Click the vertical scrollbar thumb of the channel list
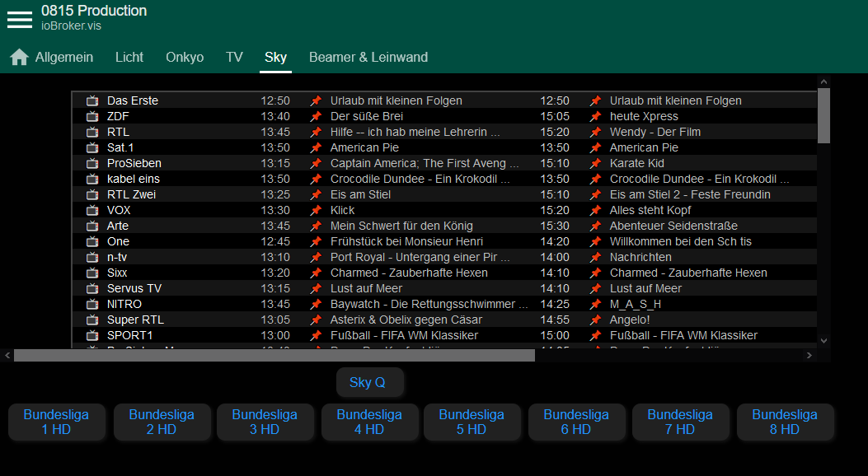The image size is (868, 476). [x=823, y=115]
